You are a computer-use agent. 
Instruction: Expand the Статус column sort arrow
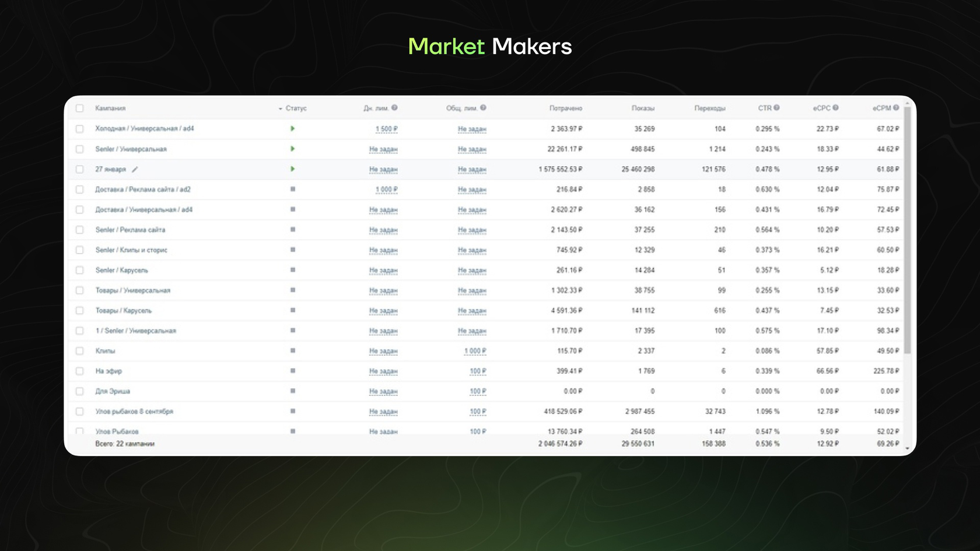pyautogui.click(x=281, y=109)
